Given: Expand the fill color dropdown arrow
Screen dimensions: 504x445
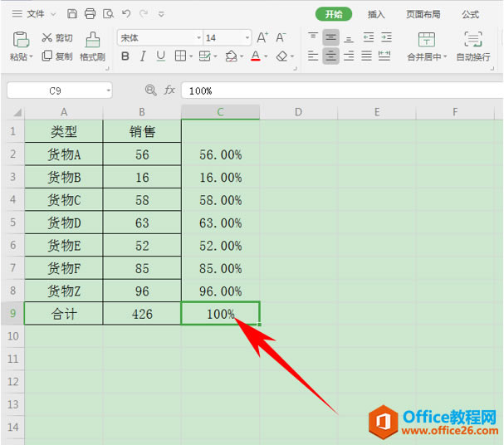Looking at the screenshot, I should tap(242, 56).
